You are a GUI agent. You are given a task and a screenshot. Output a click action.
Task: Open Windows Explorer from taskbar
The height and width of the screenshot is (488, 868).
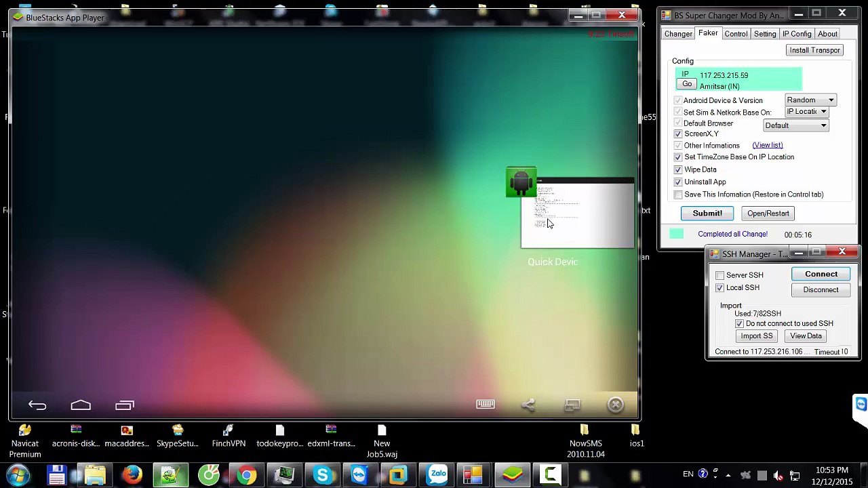coord(95,475)
